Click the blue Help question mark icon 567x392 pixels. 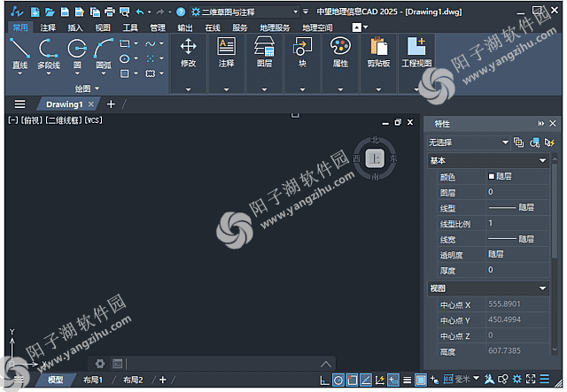coord(181,12)
